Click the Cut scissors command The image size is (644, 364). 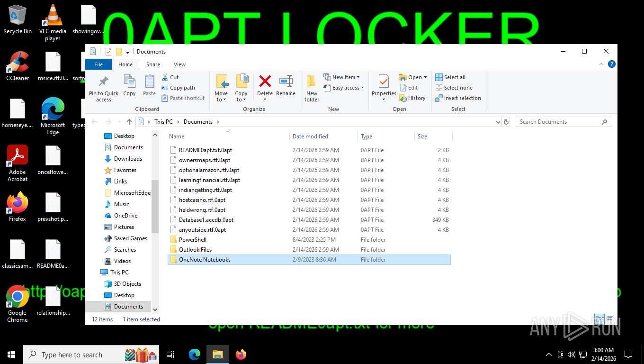pos(170,77)
